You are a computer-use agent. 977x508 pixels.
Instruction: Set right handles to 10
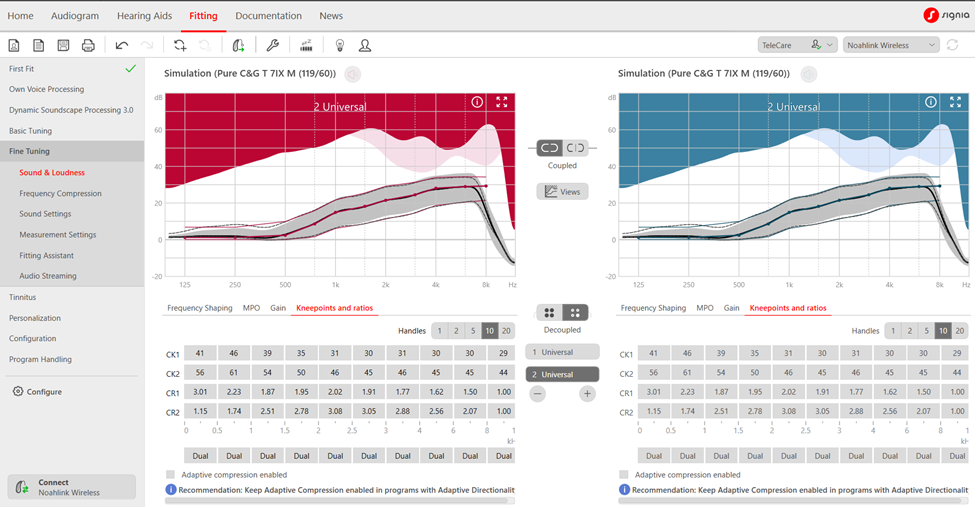pos(943,331)
